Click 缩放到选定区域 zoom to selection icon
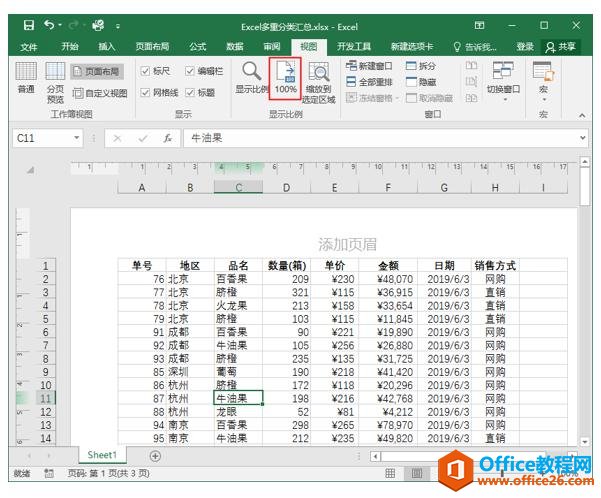This screenshot has height=498, width=601. click(319, 82)
